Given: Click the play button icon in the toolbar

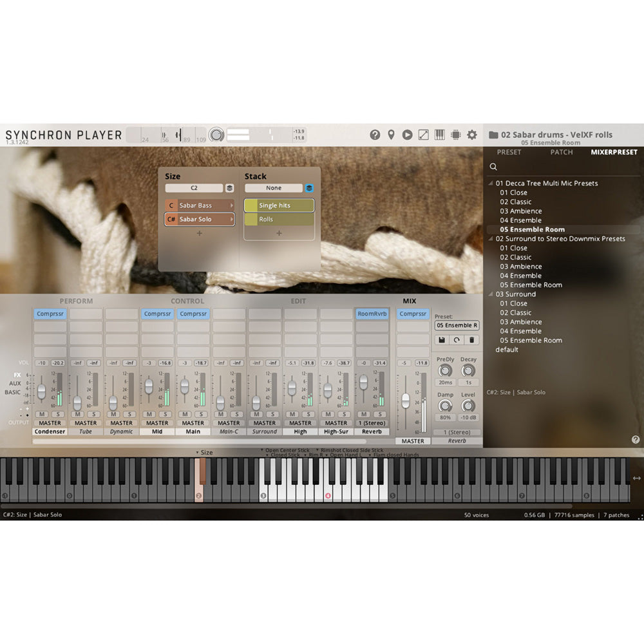Looking at the screenshot, I should tap(407, 135).
